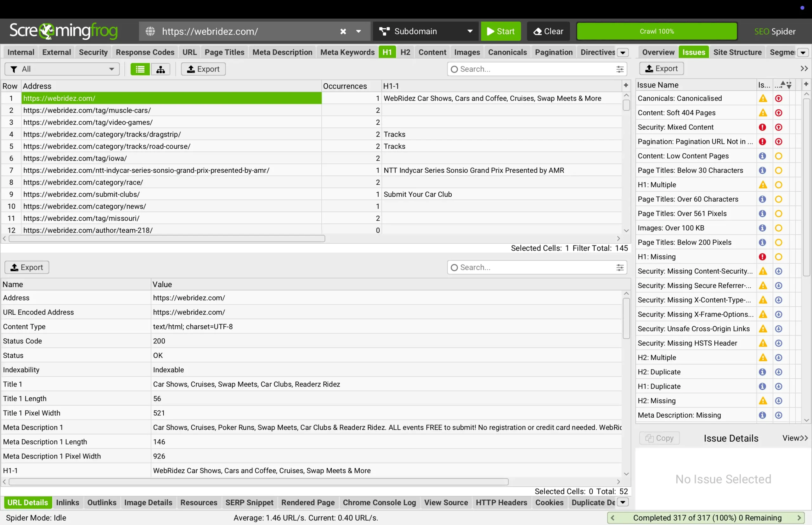The image size is (812, 525).
Task: Open the All filter dropdown
Action: click(111, 69)
